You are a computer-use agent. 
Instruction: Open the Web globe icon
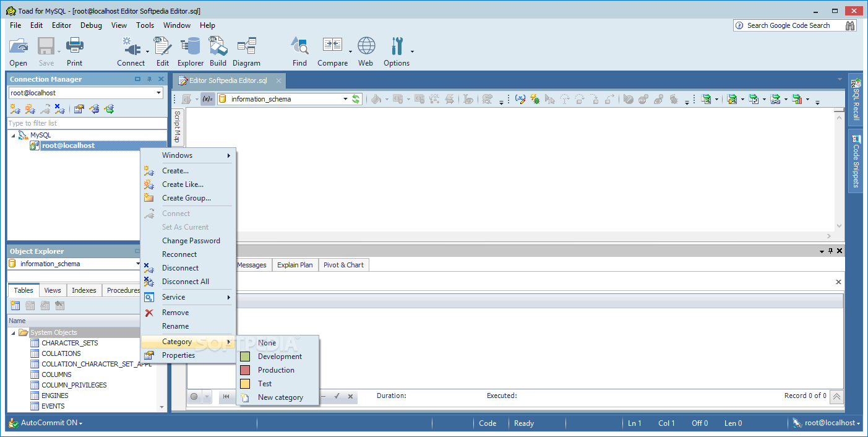(x=366, y=46)
